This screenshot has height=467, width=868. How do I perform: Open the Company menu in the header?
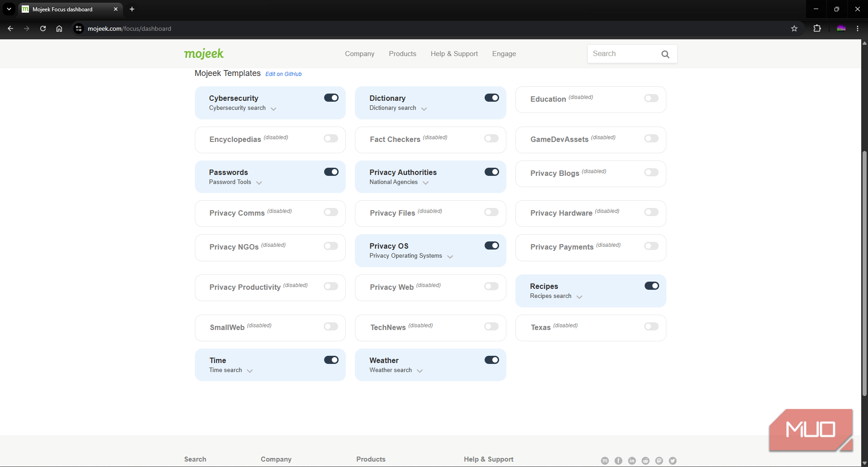point(360,54)
